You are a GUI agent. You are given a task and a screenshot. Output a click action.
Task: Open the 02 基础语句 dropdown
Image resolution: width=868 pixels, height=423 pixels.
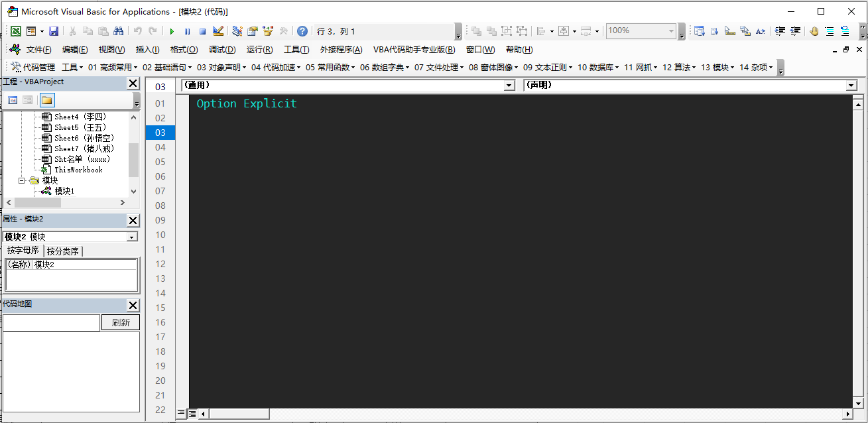coord(166,67)
